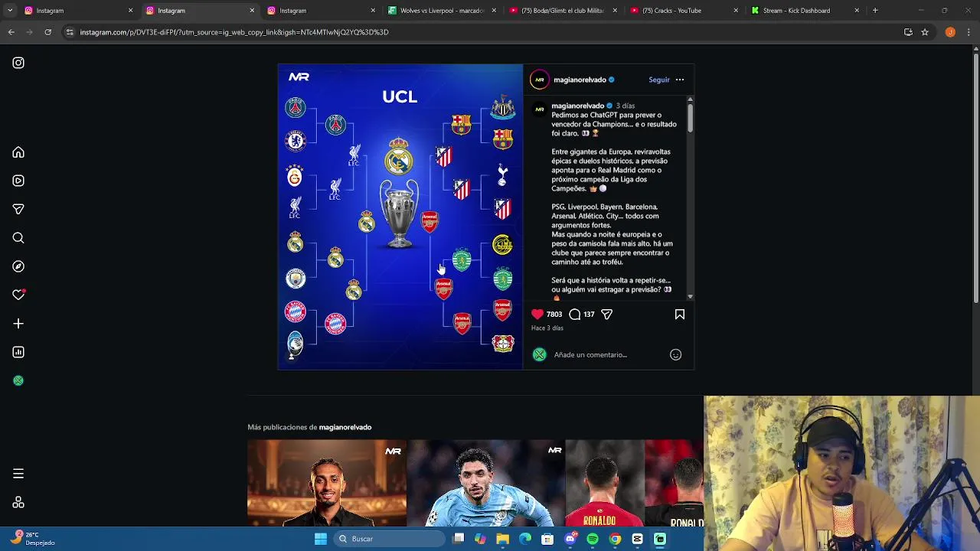Viewport: 980px width, 551px height.
Task: Open Discord from taskbar
Action: (570, 539)
